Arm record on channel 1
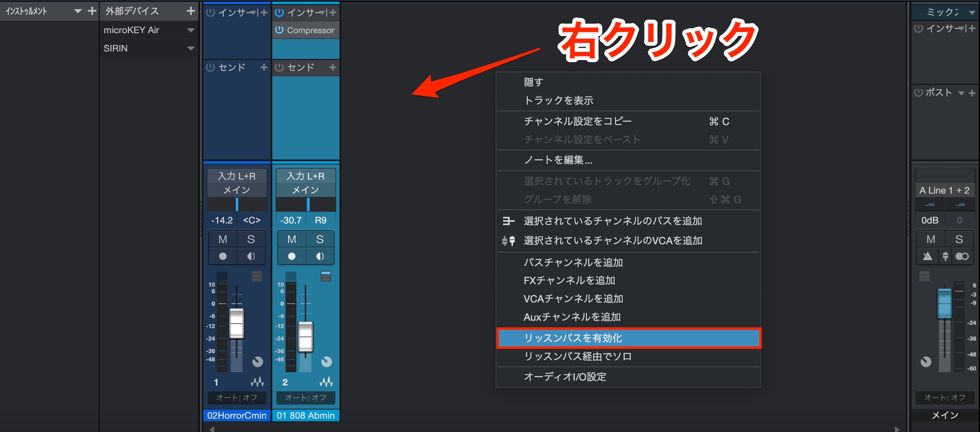The height and width of the screenshot is (432, 980). [x=223, y=256]
